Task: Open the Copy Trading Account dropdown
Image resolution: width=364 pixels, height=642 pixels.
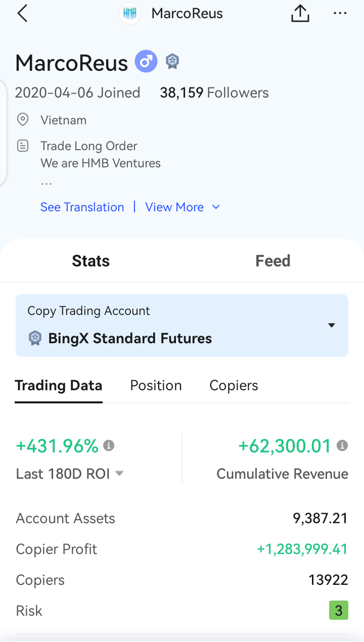Action: [182, 326]
